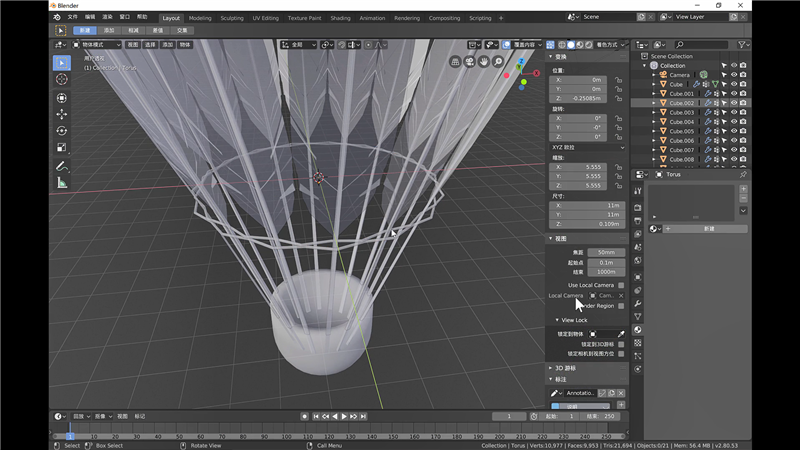Select the Transform tool

(62, 97)
